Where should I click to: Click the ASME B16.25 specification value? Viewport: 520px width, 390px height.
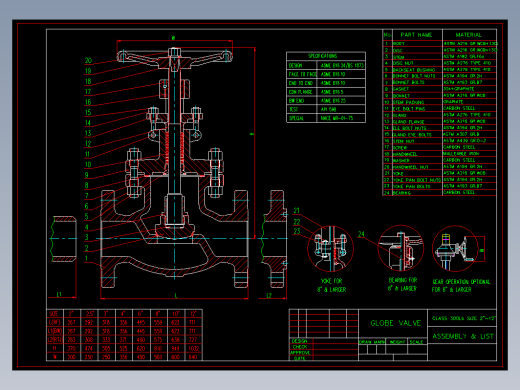tap(333, 100)
